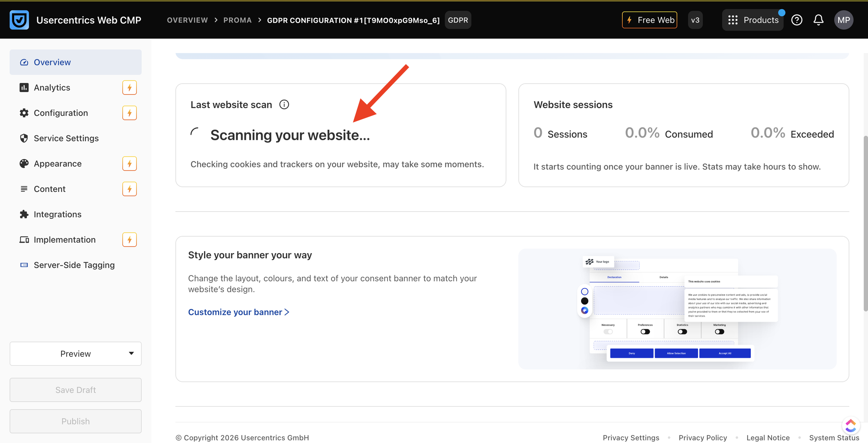868x443 pixels.
Task: Click the Free Web plan button
Action: click(649, 20)
